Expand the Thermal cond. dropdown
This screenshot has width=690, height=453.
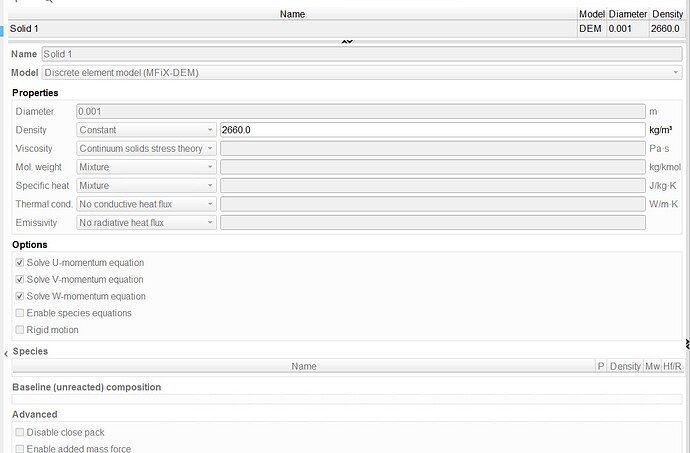click(146, 204)
